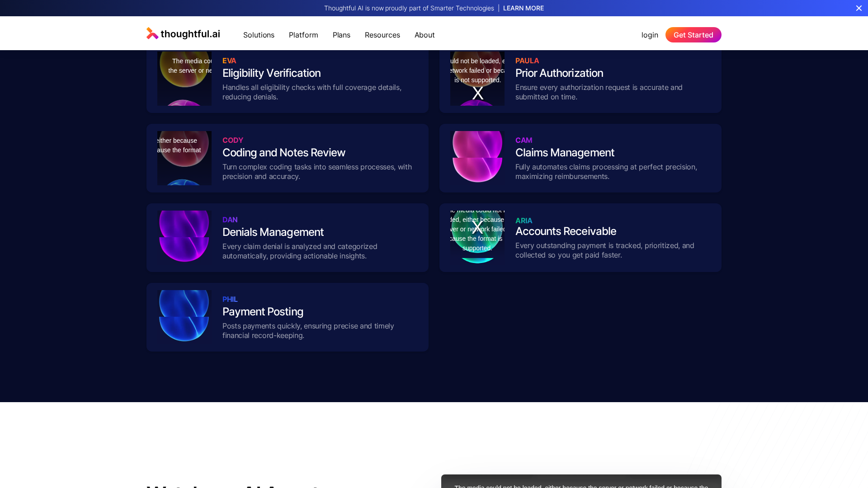Click the login link
Image resolution: width=868 pixels, height=488 pixels.
[x=649, y=35]
